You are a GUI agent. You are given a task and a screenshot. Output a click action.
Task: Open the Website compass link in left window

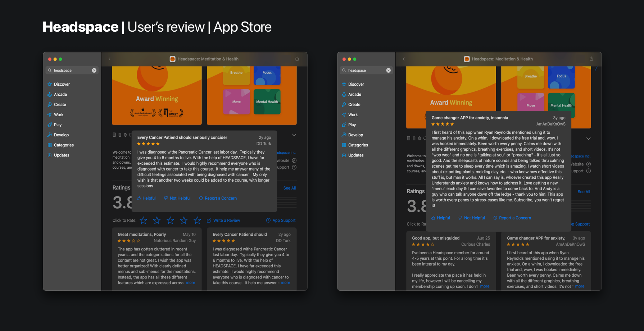pyautogui.click(x=294, y=160)
